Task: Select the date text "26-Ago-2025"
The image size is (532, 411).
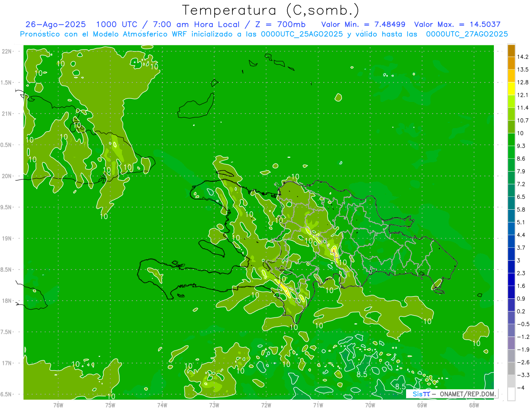Action: [x=55, y=24]
